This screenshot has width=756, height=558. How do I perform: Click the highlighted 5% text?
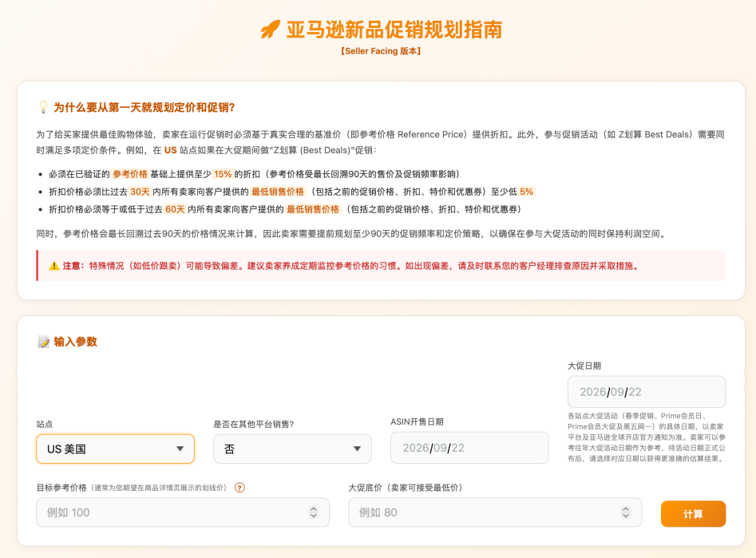tap(527, 192)
